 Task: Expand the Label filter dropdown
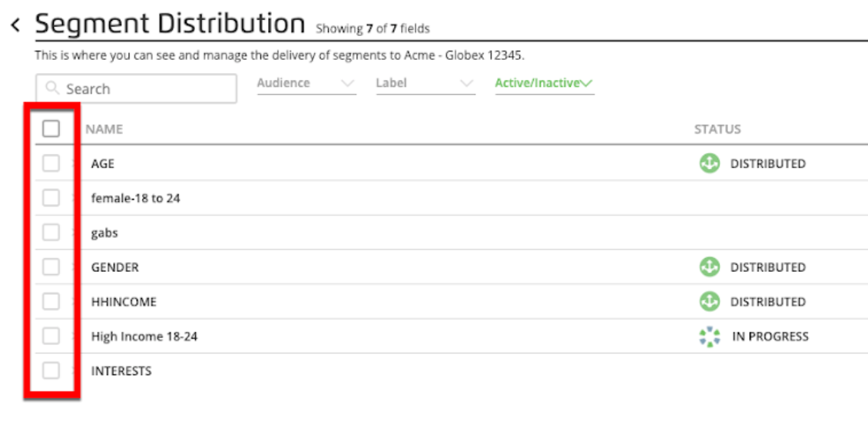[424, 84]
